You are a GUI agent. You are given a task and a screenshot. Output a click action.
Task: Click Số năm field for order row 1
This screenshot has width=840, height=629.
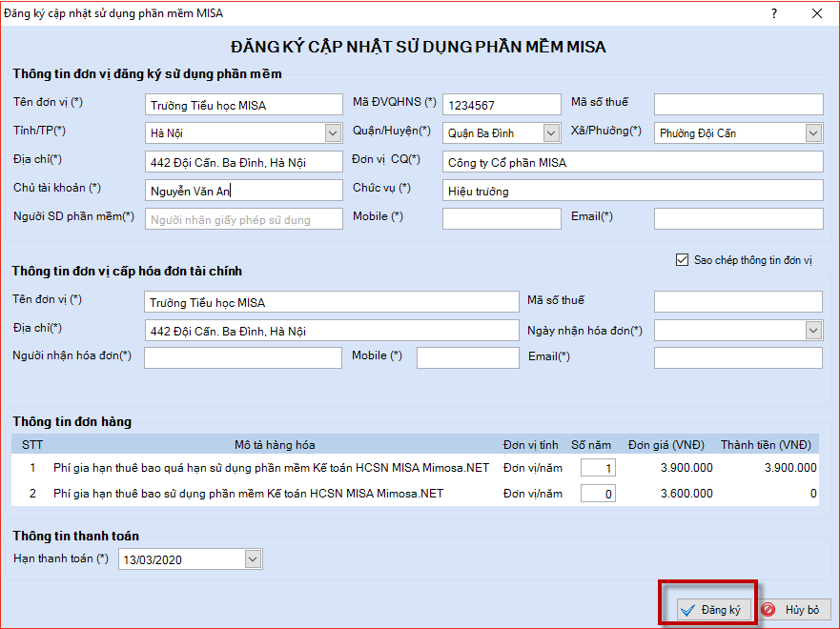tap(598, 468)
